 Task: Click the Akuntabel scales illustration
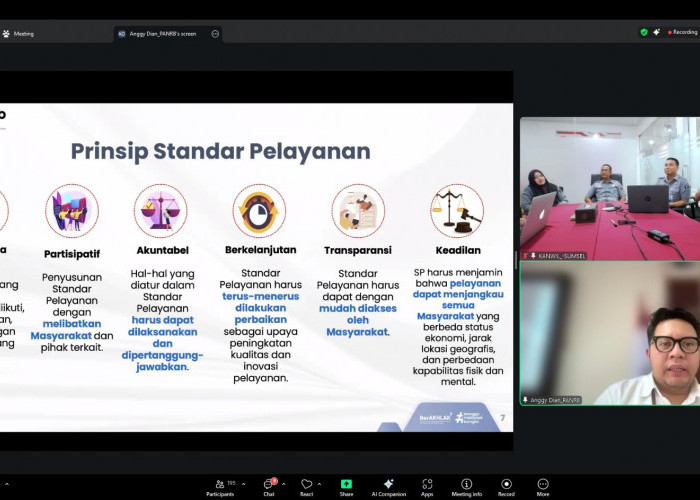[161, 211]
